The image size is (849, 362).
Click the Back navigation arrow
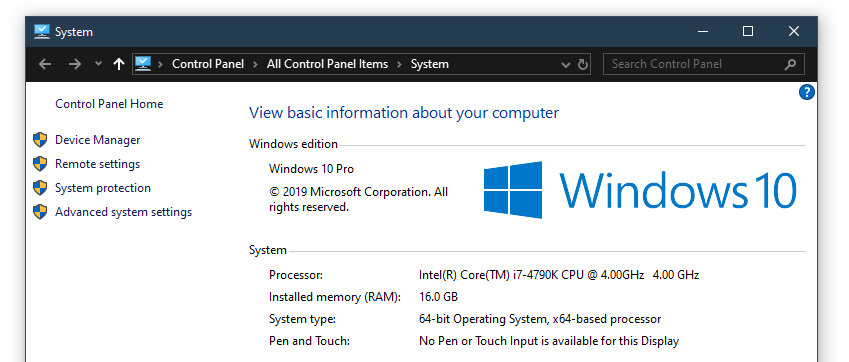pyautogui.click(x=45, y=64)
